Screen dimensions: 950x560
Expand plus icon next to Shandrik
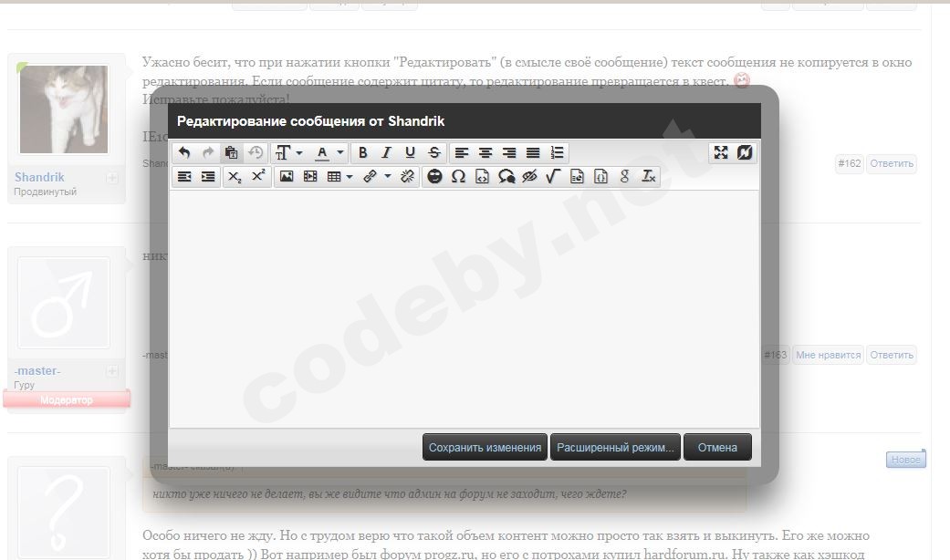click(x=111, y=177)
